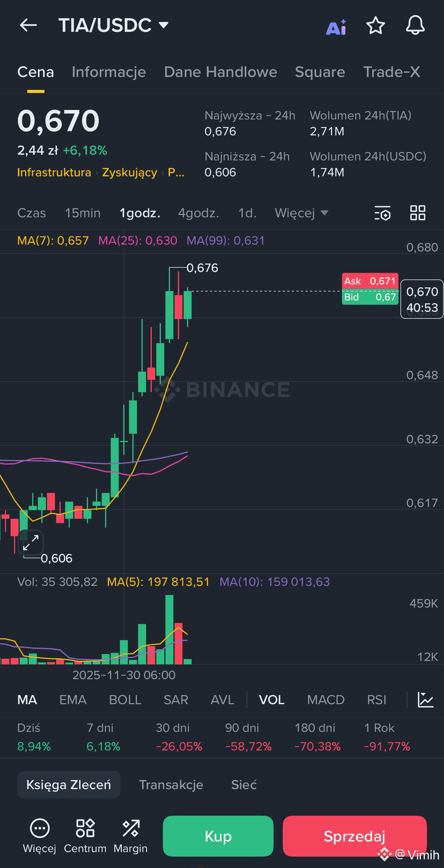
Task: Switch to Cena tab
Action: [x=35, y=72]
